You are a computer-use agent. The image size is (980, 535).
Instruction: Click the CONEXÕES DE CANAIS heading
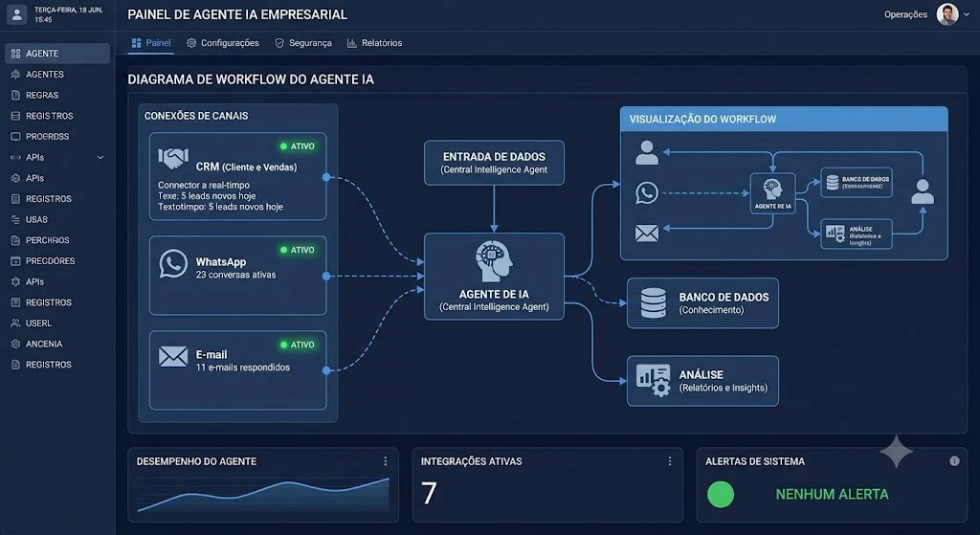click(x=196, y=116)
